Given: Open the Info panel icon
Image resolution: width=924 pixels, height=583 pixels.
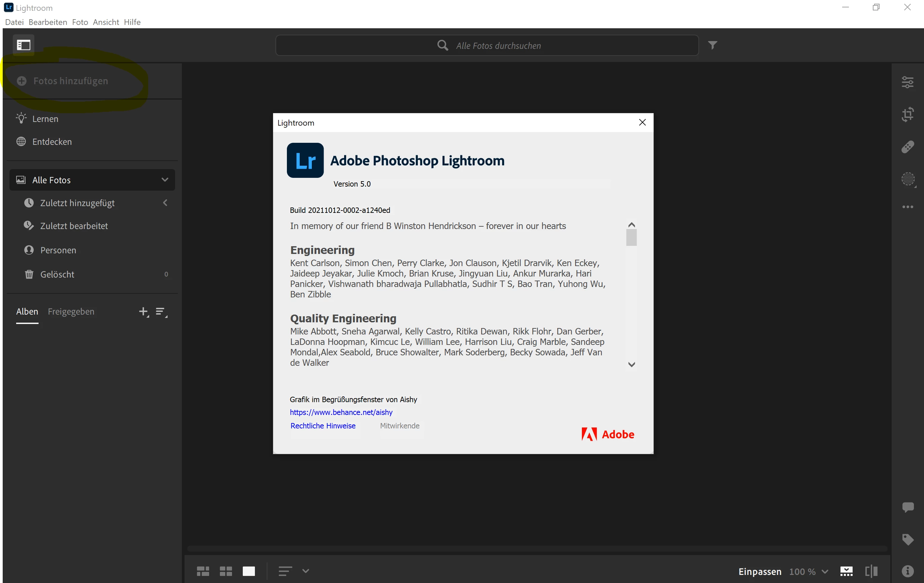Looking at the screenshot, I should (x=908, y=571).
